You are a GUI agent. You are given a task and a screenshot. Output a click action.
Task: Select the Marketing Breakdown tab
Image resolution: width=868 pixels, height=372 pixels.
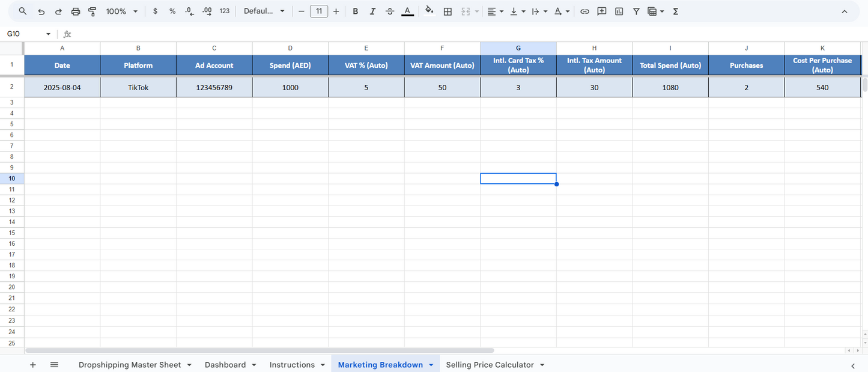[380, 365]
